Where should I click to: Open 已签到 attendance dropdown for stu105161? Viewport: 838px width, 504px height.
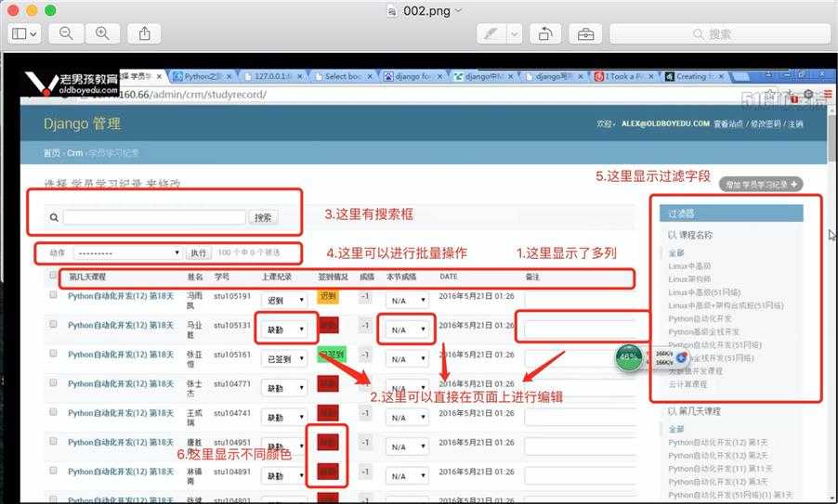[284, 359]
